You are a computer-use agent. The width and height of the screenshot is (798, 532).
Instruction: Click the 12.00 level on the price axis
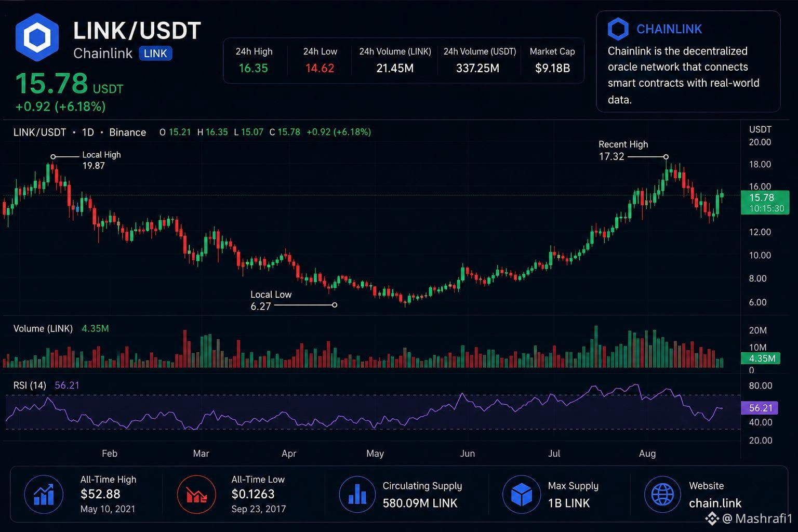pyautogui.click(x=760, y=232)
